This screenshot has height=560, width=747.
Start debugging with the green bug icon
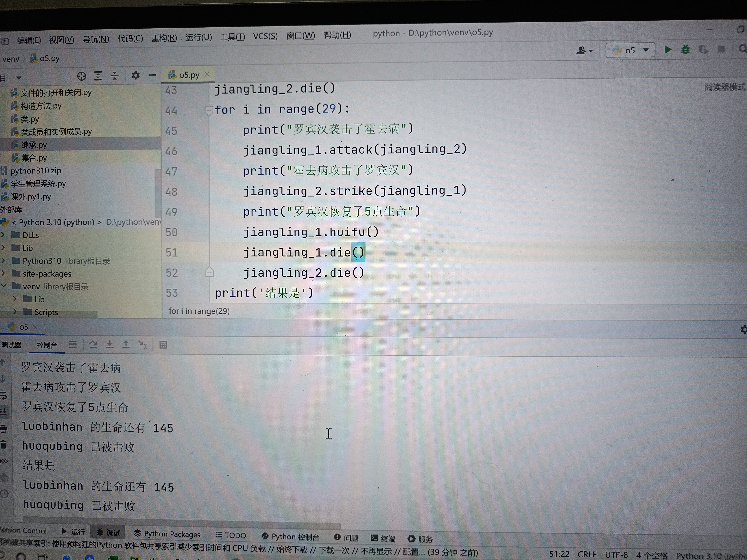685,50
